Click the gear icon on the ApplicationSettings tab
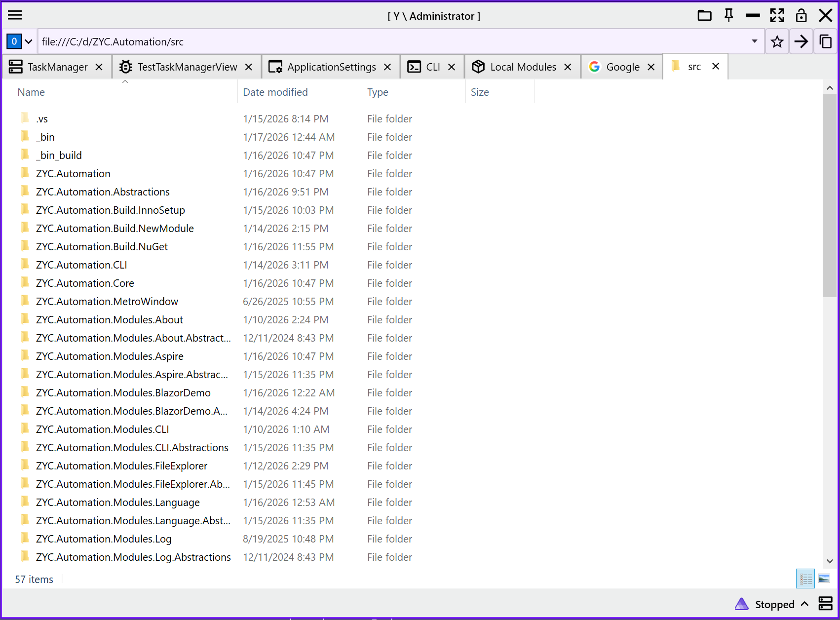The height and width of the screenshot is (620, 840). (x=276, y=66)
